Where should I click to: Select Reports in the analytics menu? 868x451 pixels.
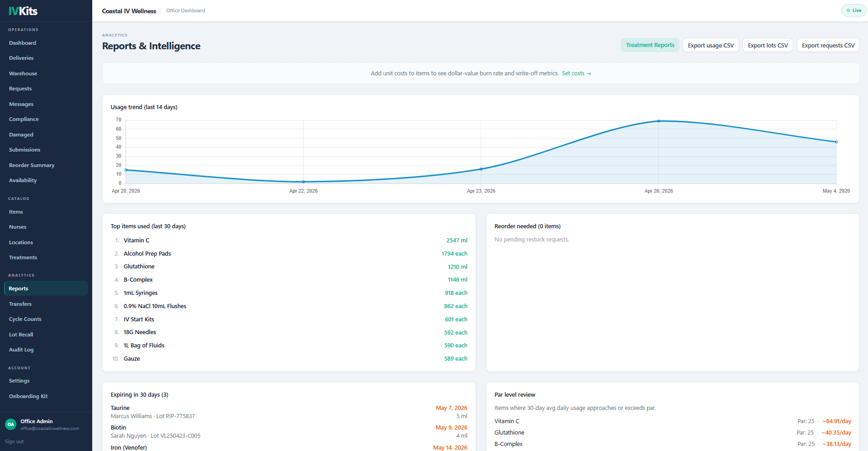[46, 288]
